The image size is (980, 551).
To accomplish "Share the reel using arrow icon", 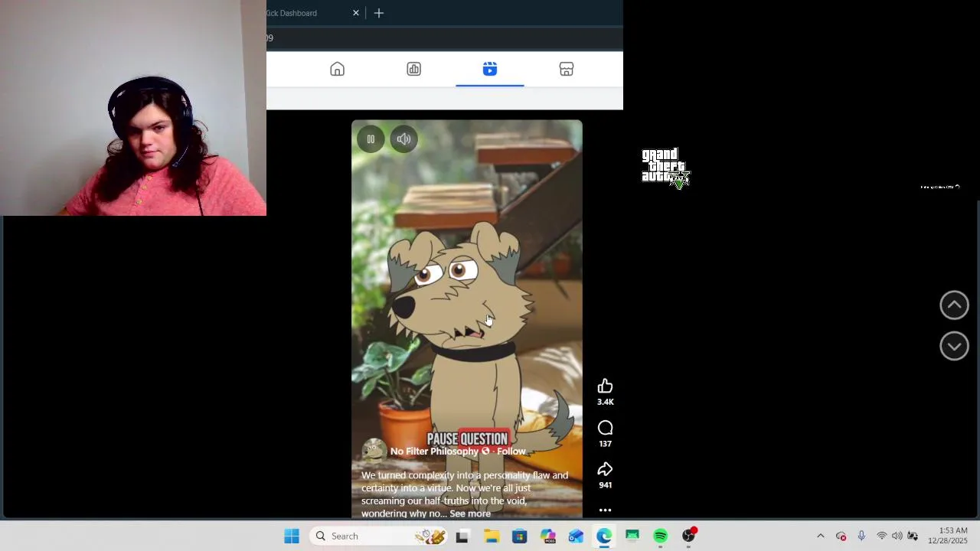I will click(x=605, y=469).
